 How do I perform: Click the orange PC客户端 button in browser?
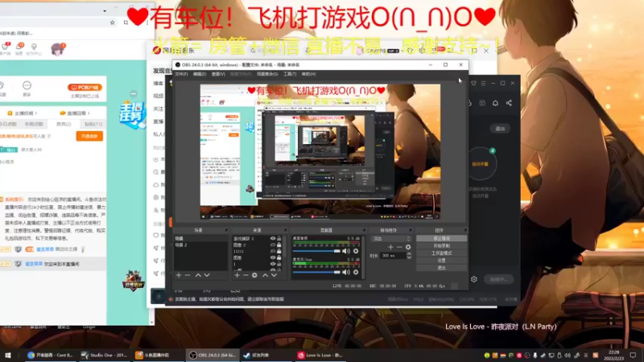tap(85, 88)
